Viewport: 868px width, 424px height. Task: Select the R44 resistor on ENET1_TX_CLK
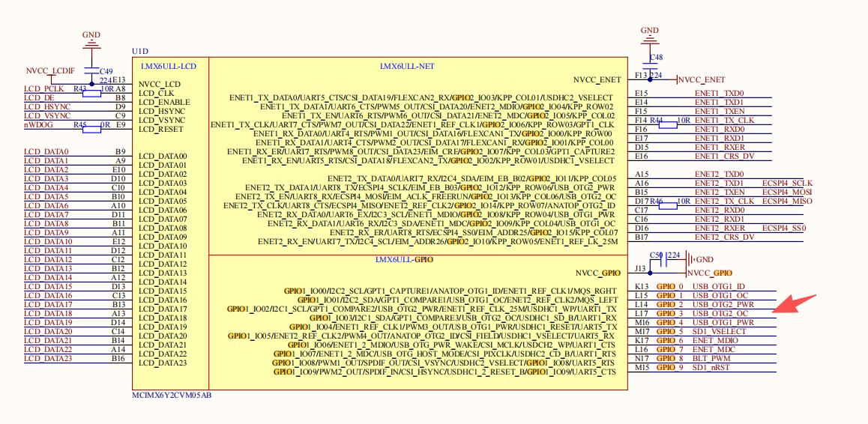[669, 125]
